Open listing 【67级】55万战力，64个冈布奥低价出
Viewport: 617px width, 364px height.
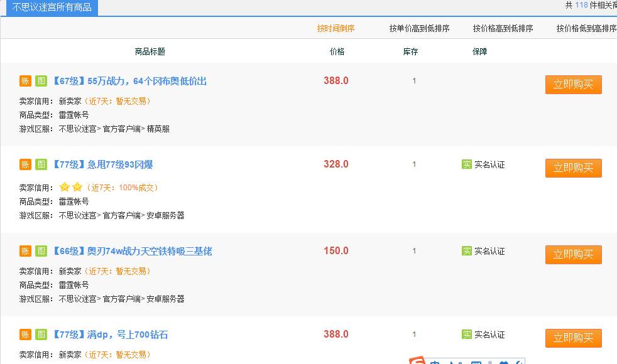pyautogui.click(x=129, y=82)
